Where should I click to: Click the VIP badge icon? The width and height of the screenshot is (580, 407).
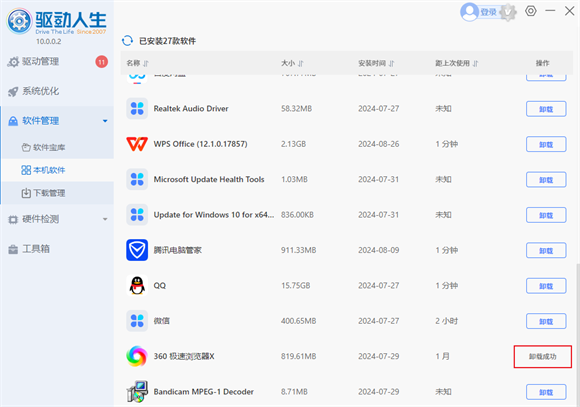(x=508, y=12)
